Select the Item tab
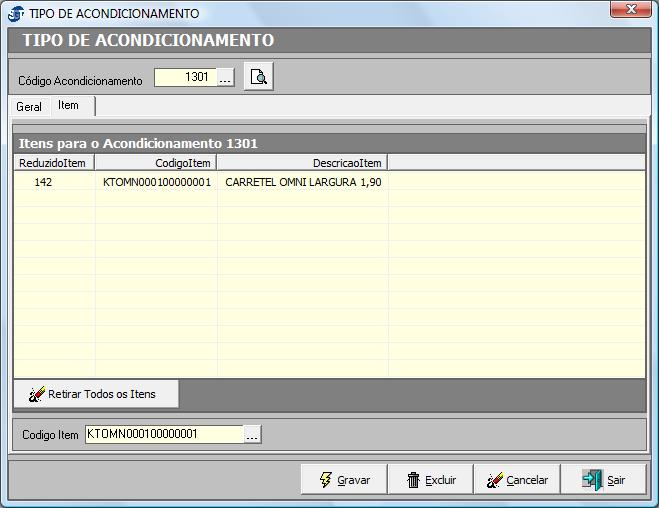 click(x=68, y=105)
